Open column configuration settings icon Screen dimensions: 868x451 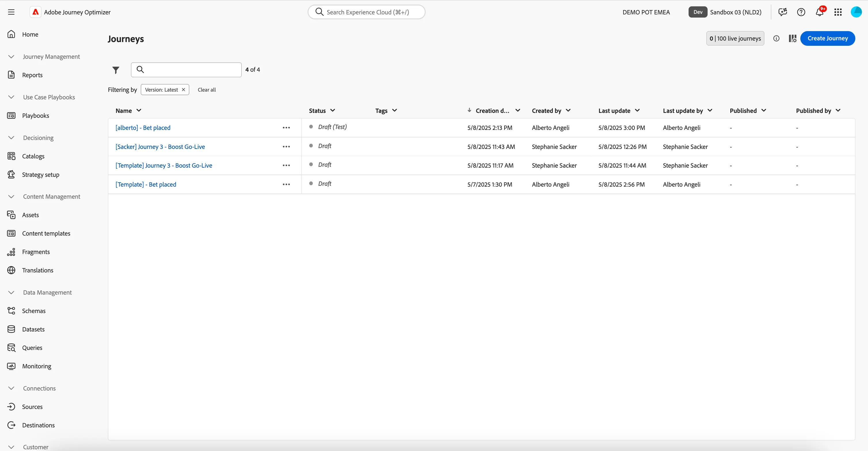pyautogui.click(x=793, y=38)
